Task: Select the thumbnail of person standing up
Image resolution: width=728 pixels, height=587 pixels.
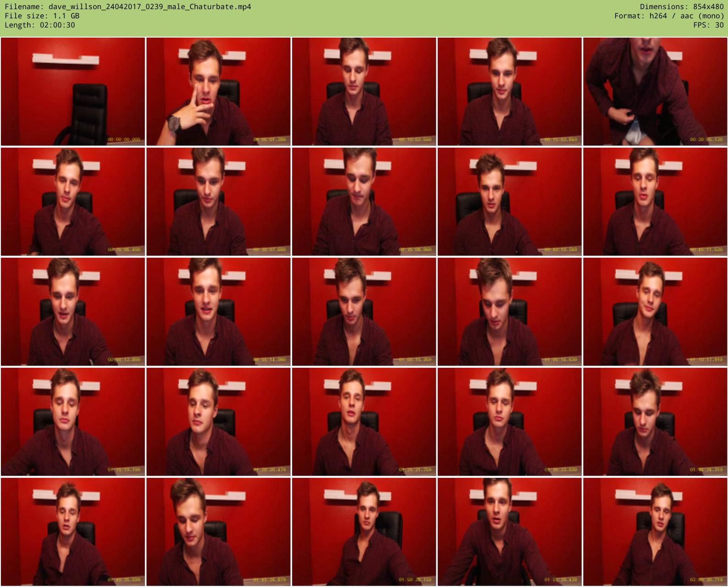Action: pos(655,92)
